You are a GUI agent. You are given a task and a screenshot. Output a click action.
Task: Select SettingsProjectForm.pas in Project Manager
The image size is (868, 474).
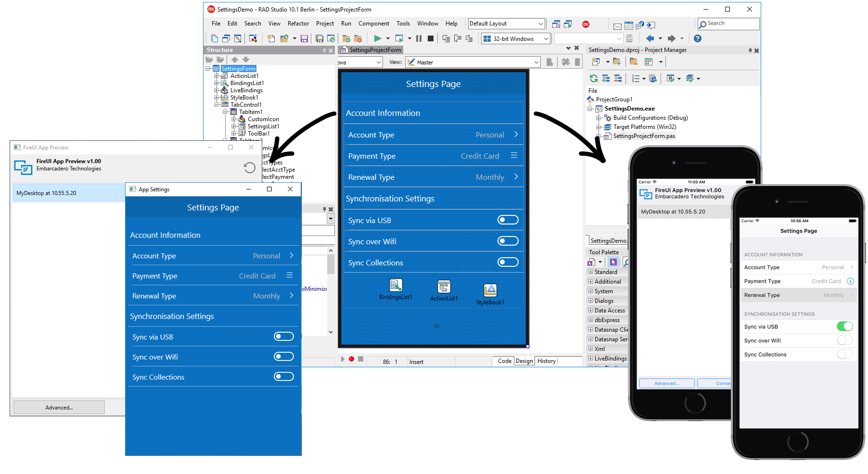click(644, 136)
